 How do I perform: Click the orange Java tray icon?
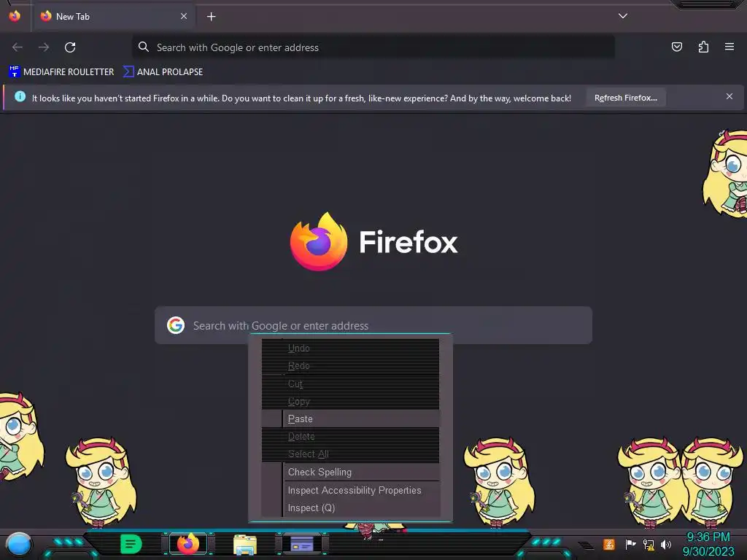coord(609,544)
